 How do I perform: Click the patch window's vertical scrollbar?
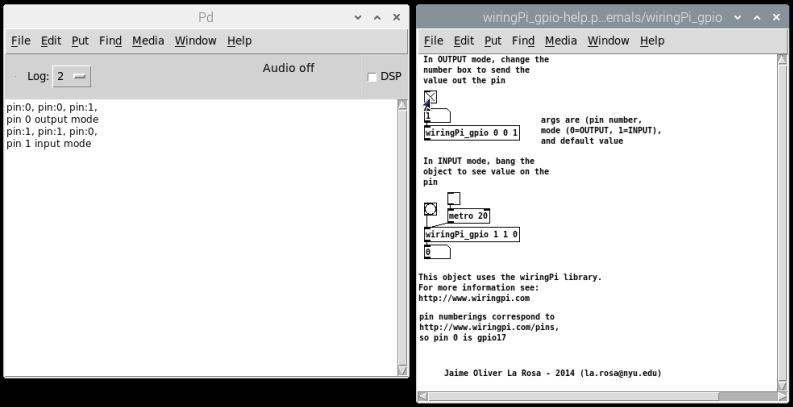783,220
